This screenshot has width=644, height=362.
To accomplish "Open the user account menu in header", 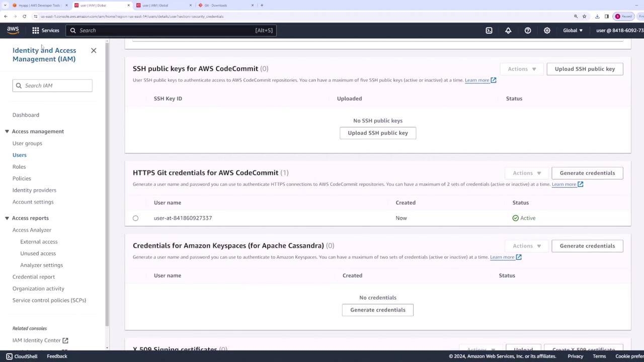I will (x=620, y=30).
